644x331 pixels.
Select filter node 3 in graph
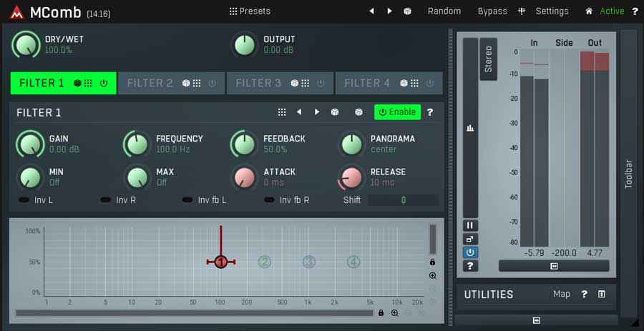309,262
